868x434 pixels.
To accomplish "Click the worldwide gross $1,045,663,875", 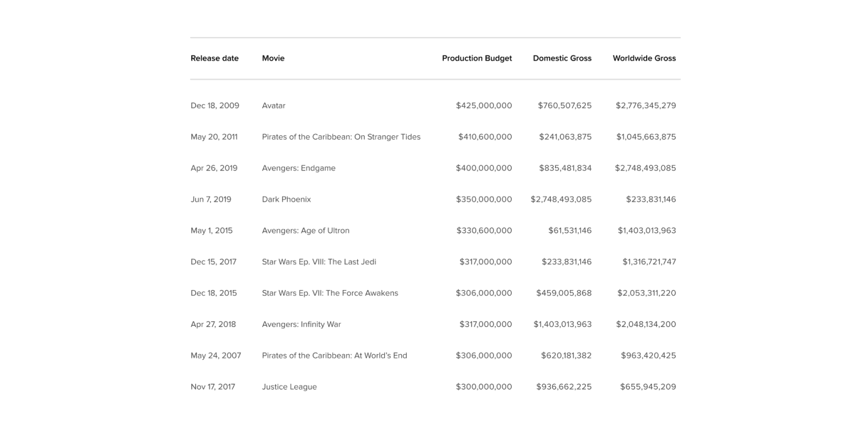I will coord(646,137).
